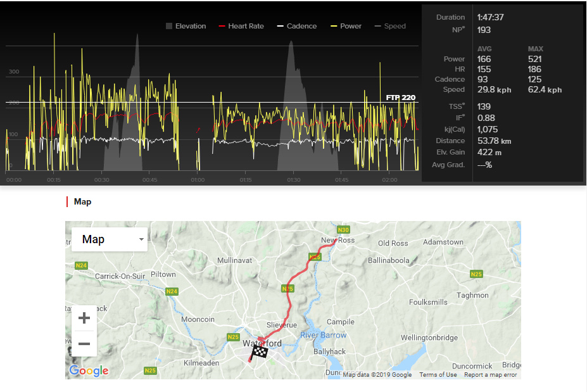Viewport: 587px width, 392px height.
Task: Click the N30 road shield
Action: pos(343,229)
